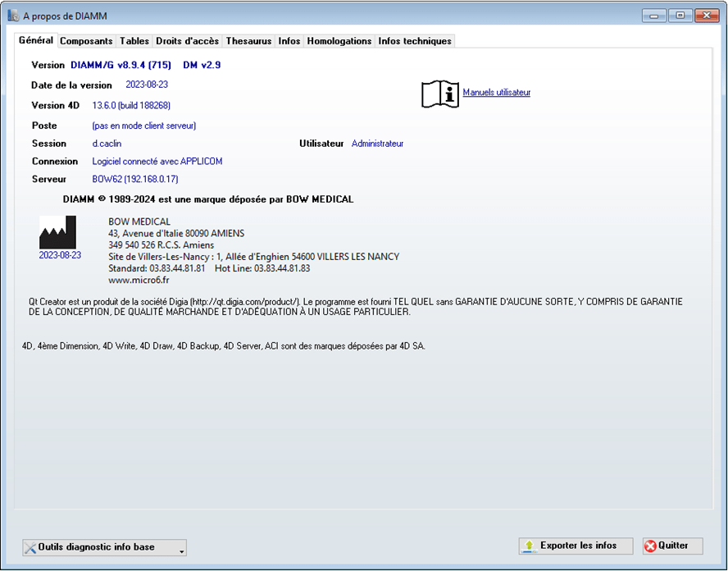Image resolution: width=728 pixels, height=571 pixels.
Task: Click the date 2023-08-23 under factory icon
Action: pyautogui.click(x=60, y=255)
